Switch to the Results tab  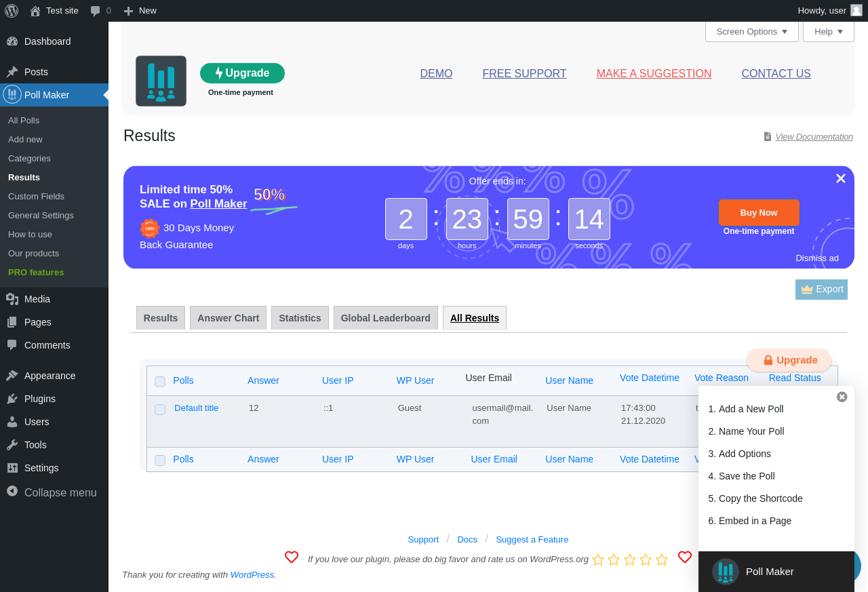161,318
